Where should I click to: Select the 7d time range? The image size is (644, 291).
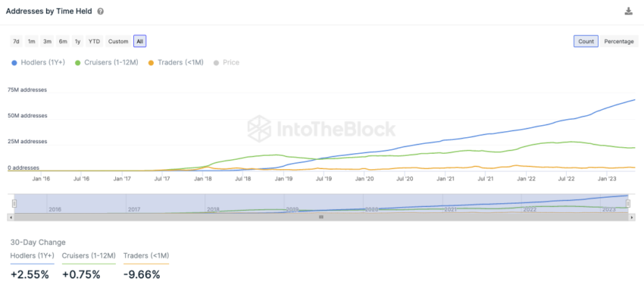click(x=16, y=42)
